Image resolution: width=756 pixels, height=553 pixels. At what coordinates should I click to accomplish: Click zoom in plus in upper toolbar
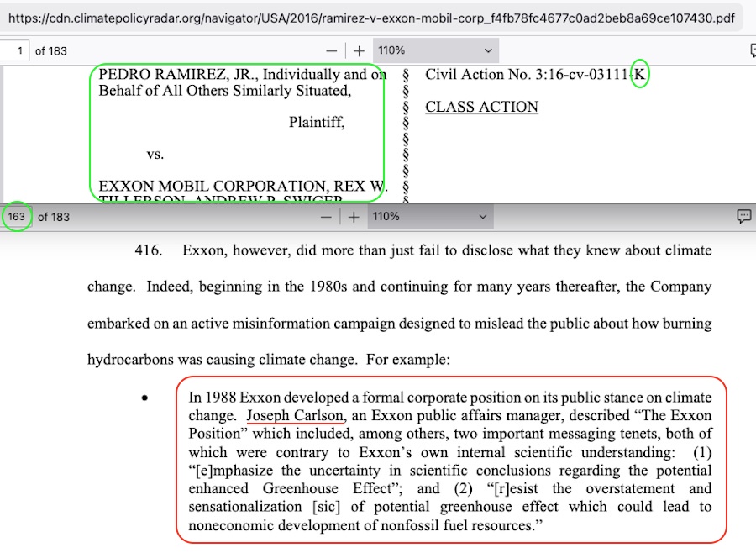(x=359, y=51)
